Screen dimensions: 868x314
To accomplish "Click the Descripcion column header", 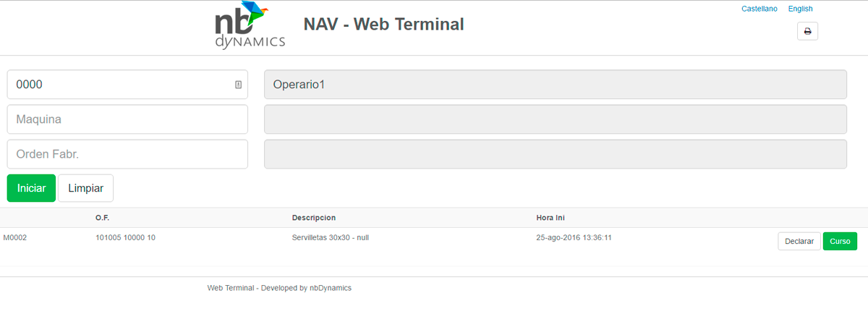I will coord(314,218).
